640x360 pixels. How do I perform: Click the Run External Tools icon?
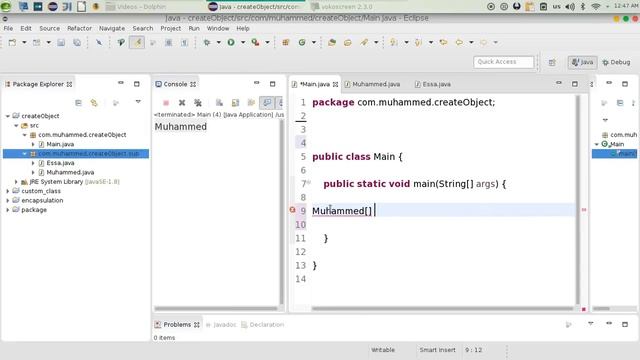click(256, 42)
